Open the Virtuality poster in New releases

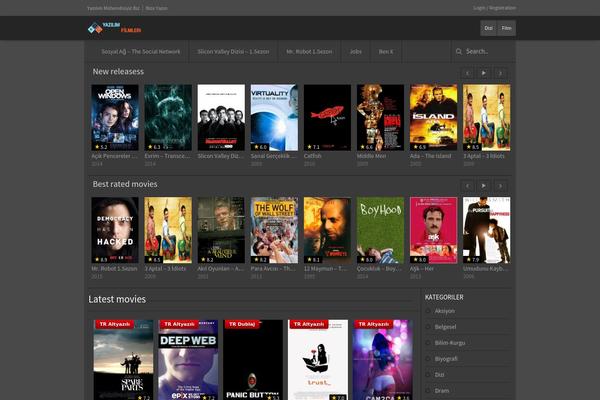(274, 118)
